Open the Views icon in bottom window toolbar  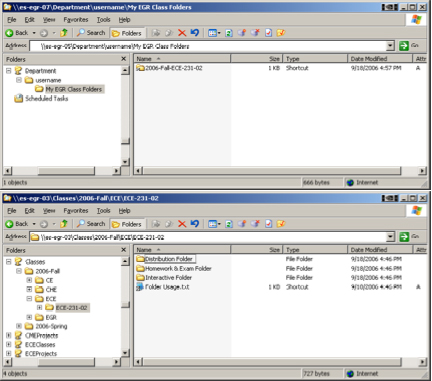click(214, 224)
